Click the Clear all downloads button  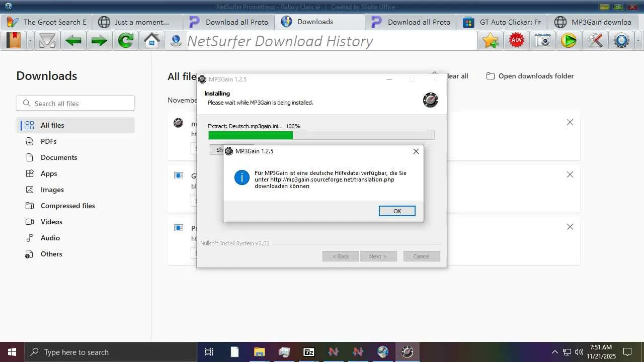click(x=457, y=76)
